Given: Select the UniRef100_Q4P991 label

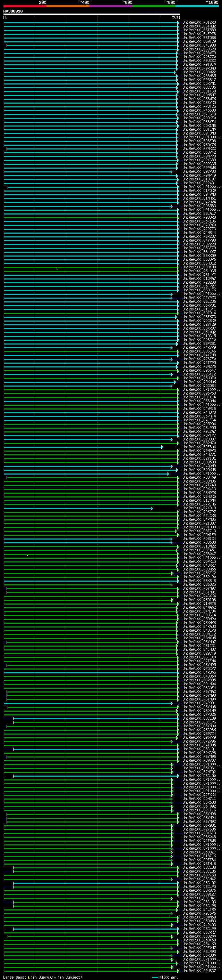Looking at the screenshot, I should 199,703.
